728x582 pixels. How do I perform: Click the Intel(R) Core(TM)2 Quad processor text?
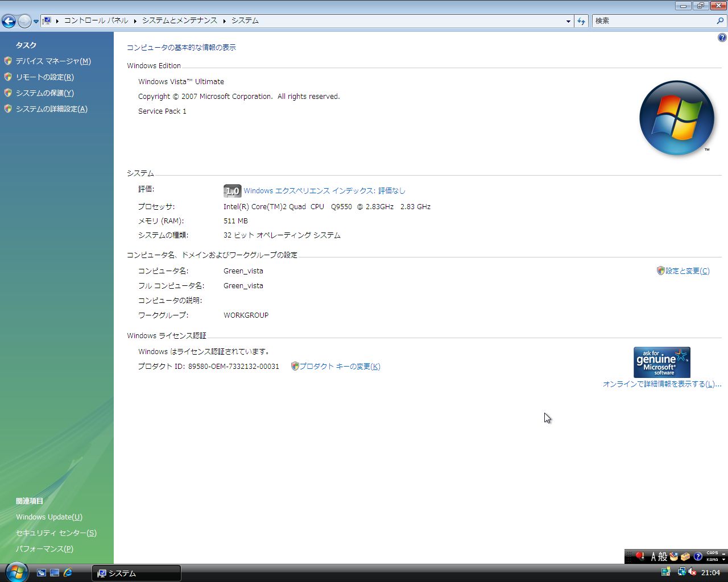(x=327, y=207)
